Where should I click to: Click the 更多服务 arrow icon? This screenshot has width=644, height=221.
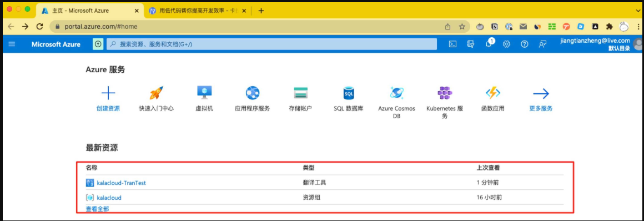click(x=541, y=94)
